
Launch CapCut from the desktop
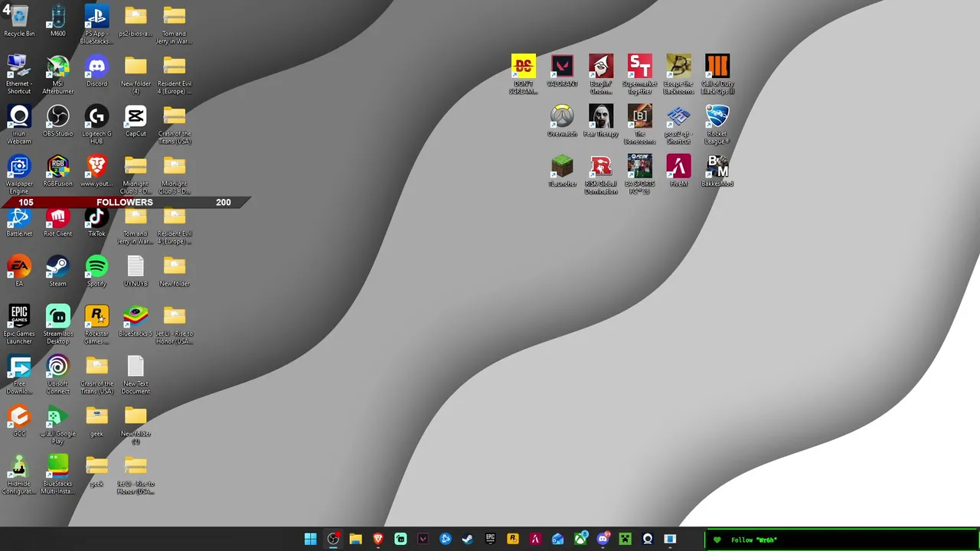coord(136,121)
